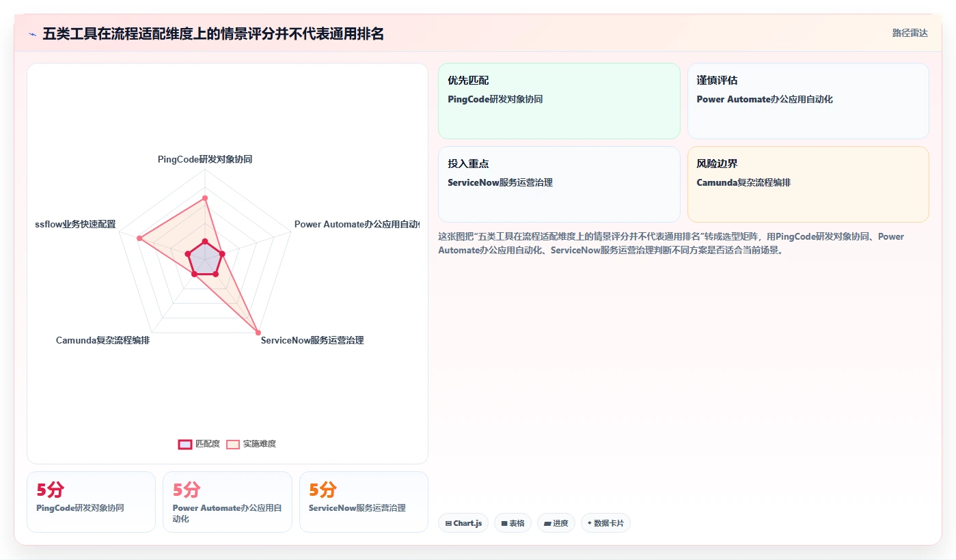
Task: Toggle the 匹配度 legend entry
Action: (199, 444)
